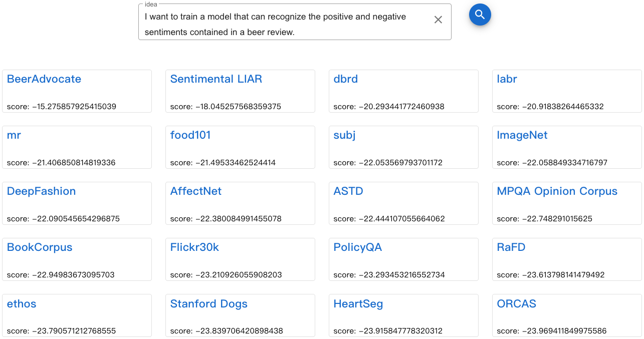Image resolution: width=644 pixels, height=339 pixels.
Task: Open the food101 dataset result
Action: pos(190,135)
